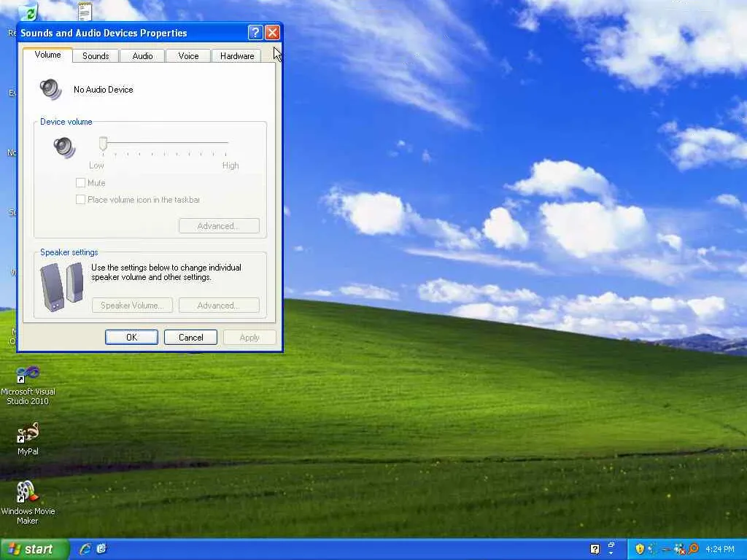Viewport: 747px width, 560px height.
Task: Click the taskbar clock showing 4:24 PM
Action: tap(719, 549)
